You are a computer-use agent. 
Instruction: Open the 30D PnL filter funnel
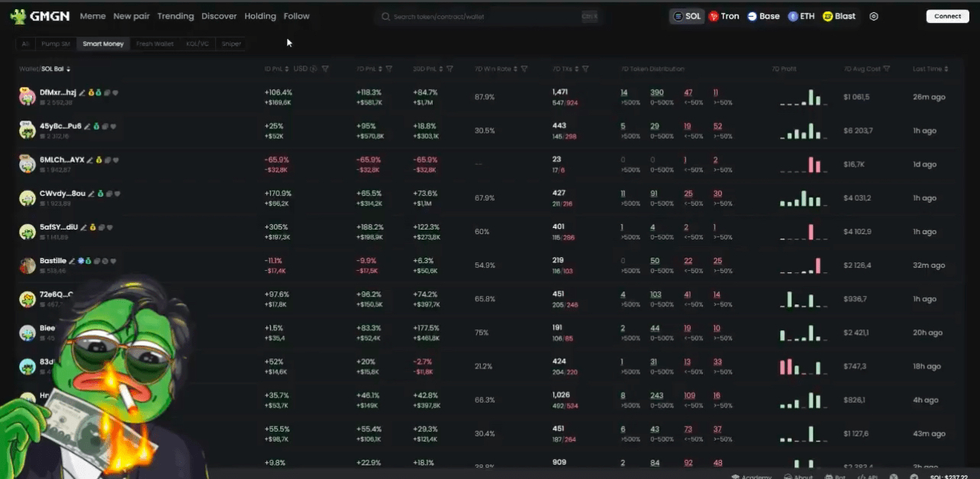pos(450,69)
